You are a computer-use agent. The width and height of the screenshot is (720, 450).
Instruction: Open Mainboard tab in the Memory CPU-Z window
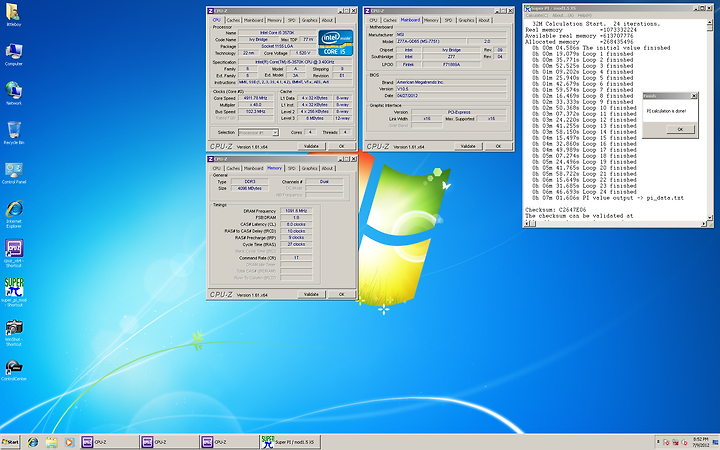click(253, 169)
